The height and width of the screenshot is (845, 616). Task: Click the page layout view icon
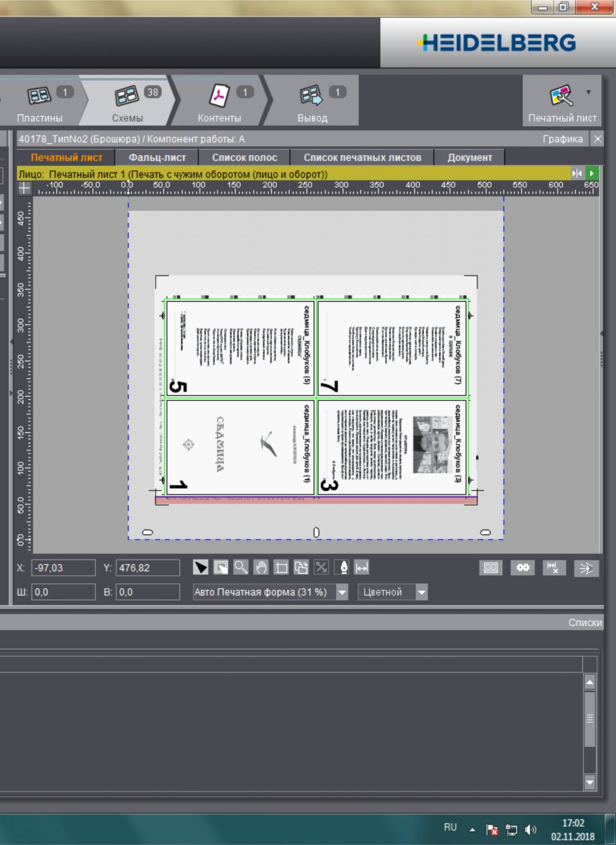491,568
